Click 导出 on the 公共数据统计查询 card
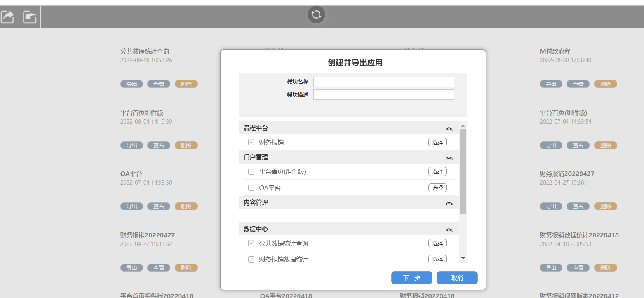This screenshot has height=298, width=644. point(132,84)
